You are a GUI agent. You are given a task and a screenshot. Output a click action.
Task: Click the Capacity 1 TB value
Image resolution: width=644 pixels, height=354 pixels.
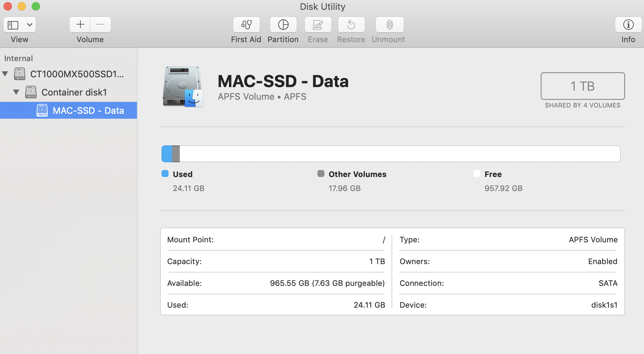click(x=377, y=261)
